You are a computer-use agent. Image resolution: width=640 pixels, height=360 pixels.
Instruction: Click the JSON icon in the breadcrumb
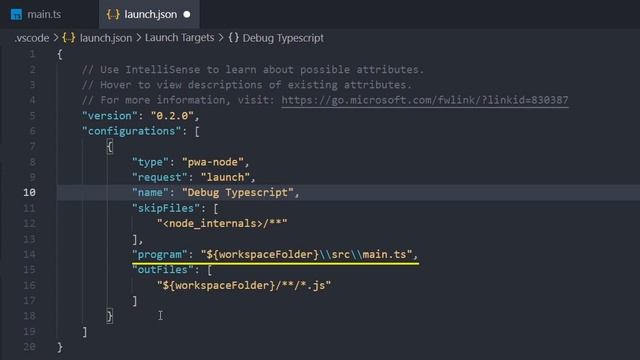(x=69, y=38)
